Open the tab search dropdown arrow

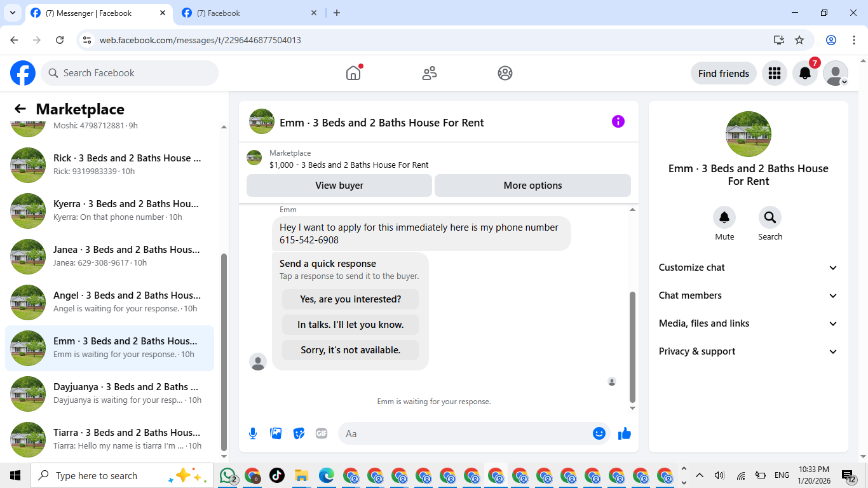click(x=12, y=13)
